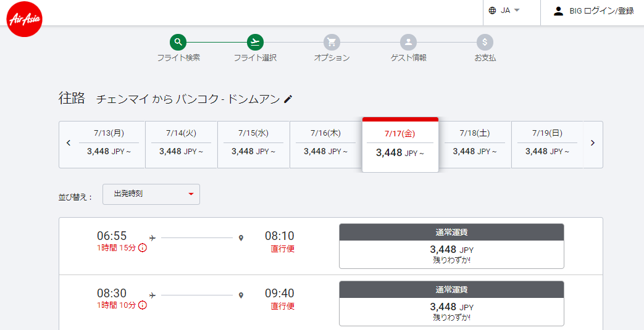Open the BIG login profile icon
The height and width of the screenshot is (330, 644).
point(558,11)
